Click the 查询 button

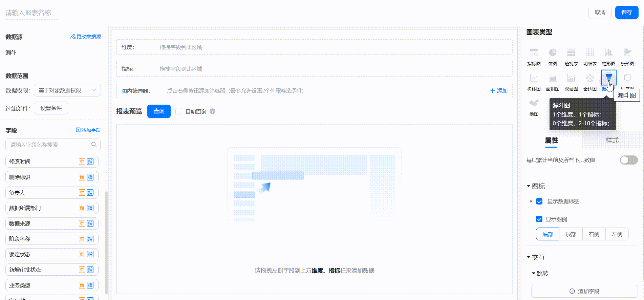(x=159, y=111)
